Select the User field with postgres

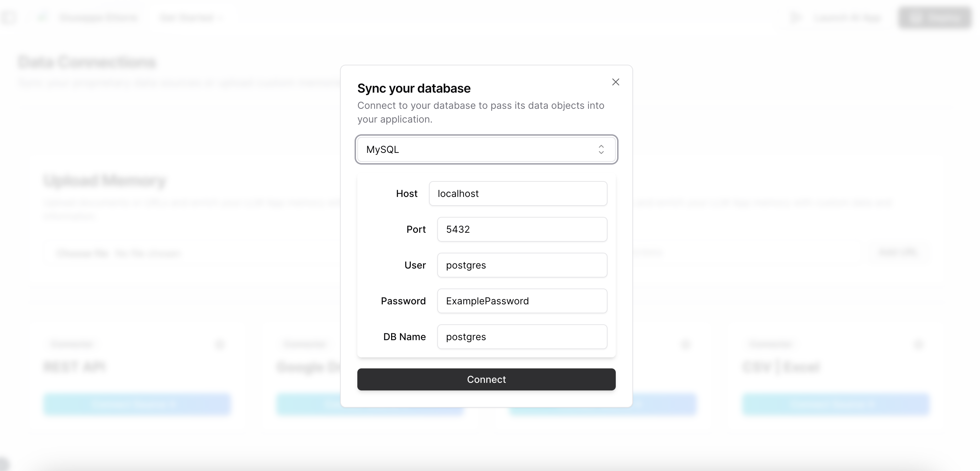(522, 265)
